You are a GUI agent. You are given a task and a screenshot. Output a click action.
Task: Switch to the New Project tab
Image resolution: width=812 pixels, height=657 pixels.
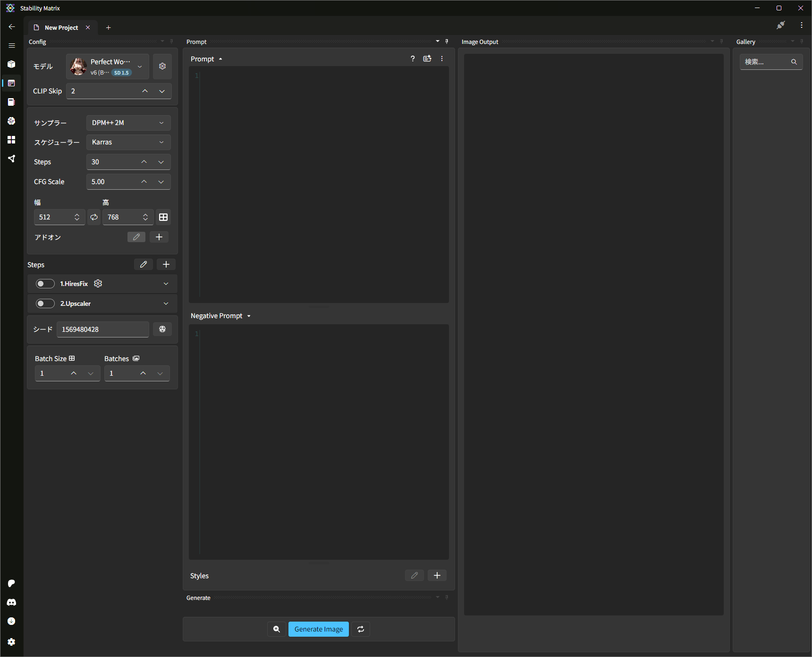pyautogui.click(x=61, y=28)
